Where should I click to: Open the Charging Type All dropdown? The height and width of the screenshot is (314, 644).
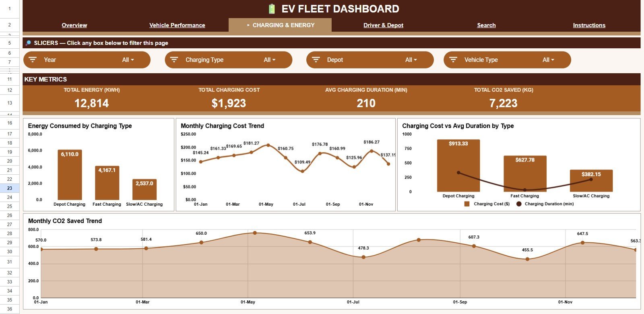(x=270, y=60)
